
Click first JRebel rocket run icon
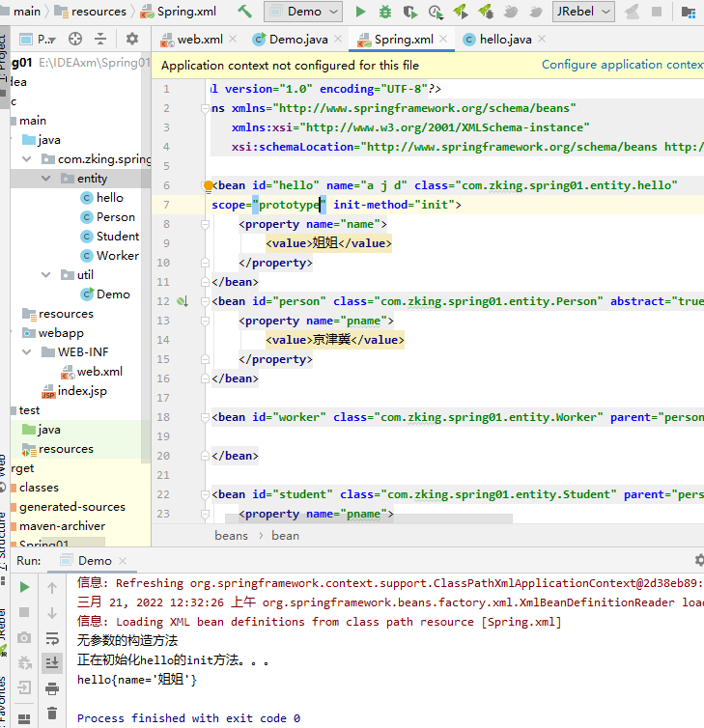point(461,12)
